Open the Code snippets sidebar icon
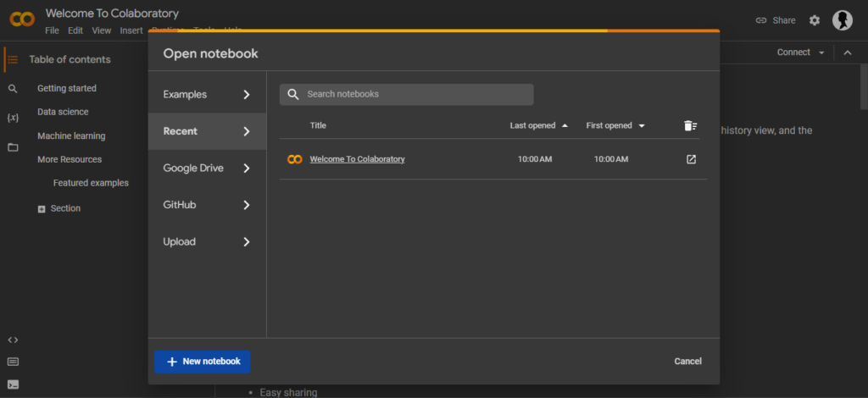This screenshot has height=398, width=868. coord(13,340)
